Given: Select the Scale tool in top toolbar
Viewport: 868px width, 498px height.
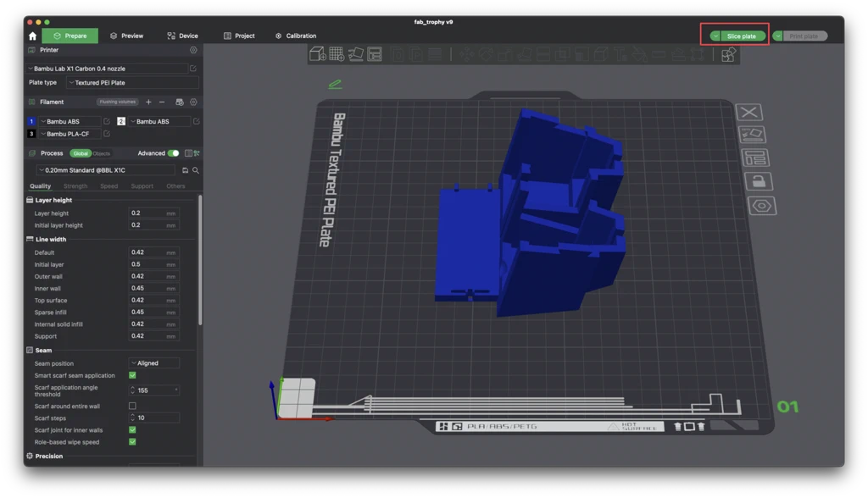Looking at the screenshot, I should click(x=504, y=54).
